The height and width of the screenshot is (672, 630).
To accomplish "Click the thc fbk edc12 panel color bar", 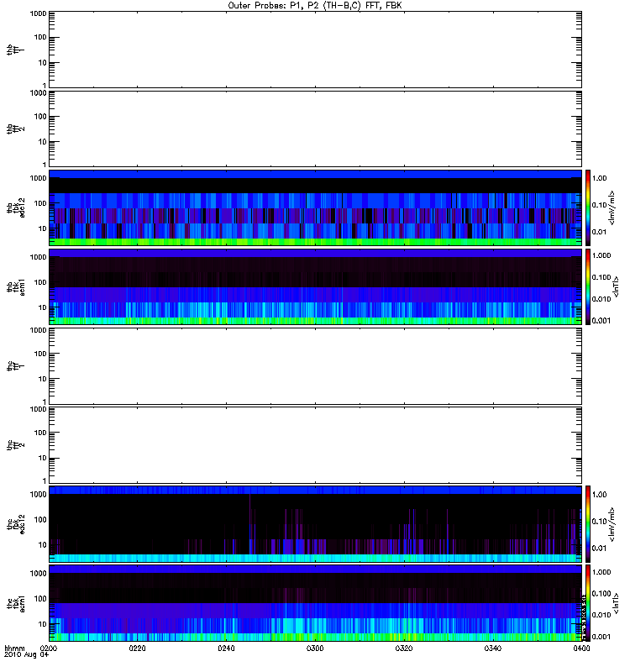I will tap(588, 524).
